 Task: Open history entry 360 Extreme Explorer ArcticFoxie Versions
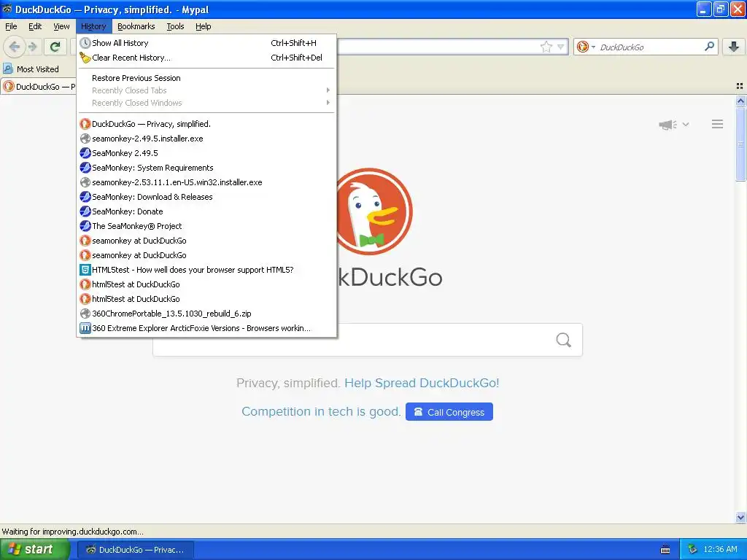[206, 328]
